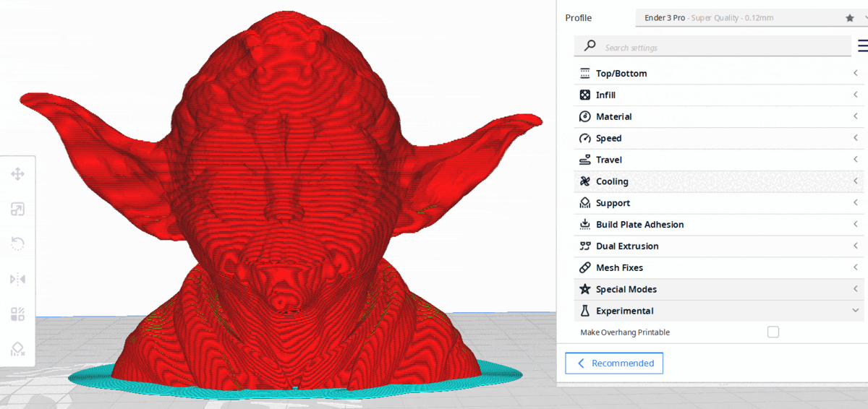Click the Special Modes star icon
Screen dimensions: 868x409
tap(585, 289)
